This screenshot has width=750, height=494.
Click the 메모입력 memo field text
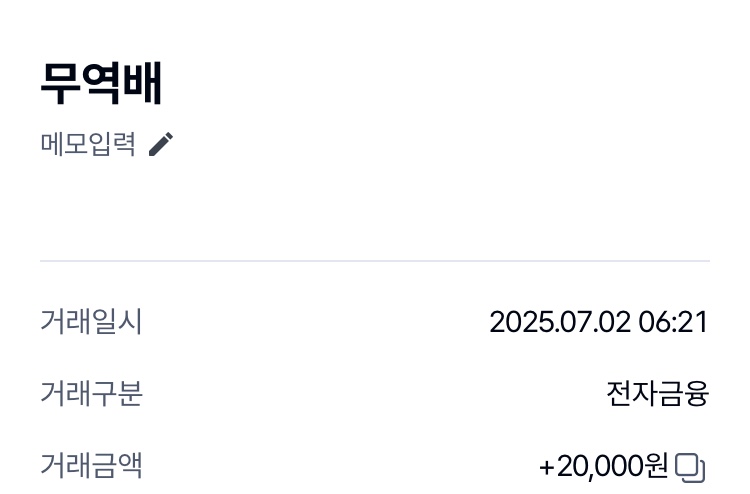(88, 145)
